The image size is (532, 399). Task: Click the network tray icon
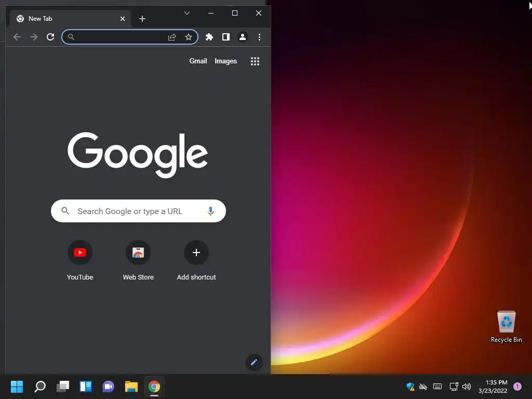coord(454,387)
